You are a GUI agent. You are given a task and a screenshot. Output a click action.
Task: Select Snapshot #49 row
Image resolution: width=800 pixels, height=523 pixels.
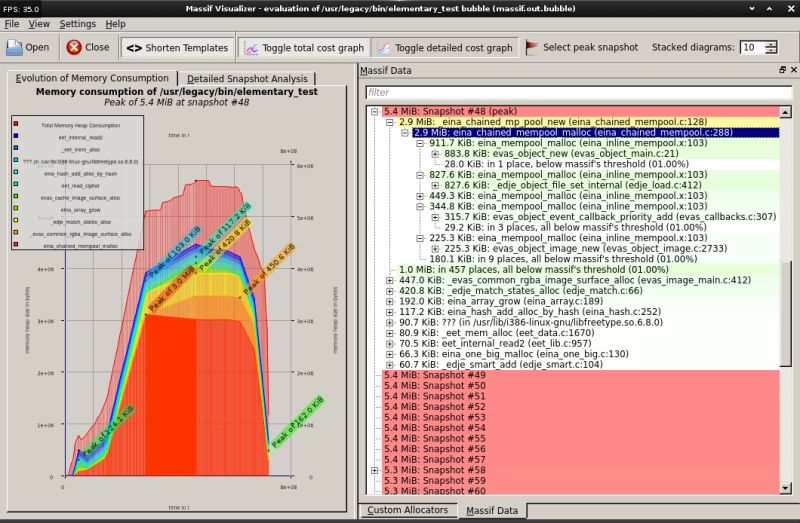tap(581, 375)
